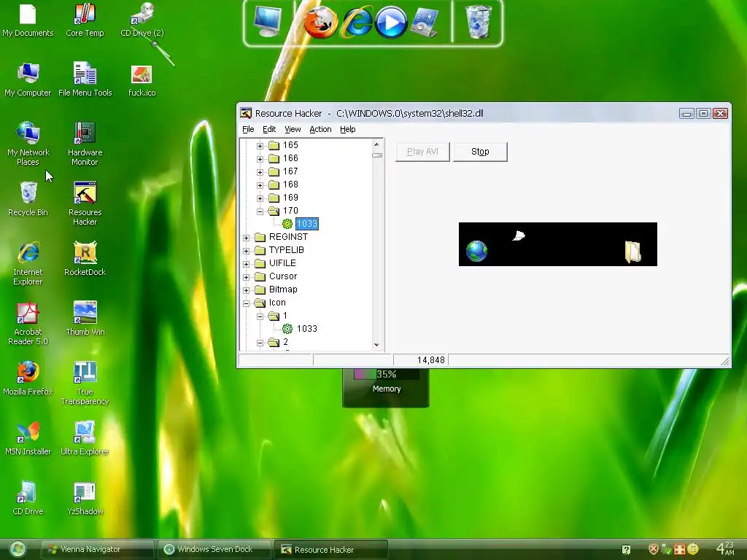Click the AVI animation preview

[558, 244]
